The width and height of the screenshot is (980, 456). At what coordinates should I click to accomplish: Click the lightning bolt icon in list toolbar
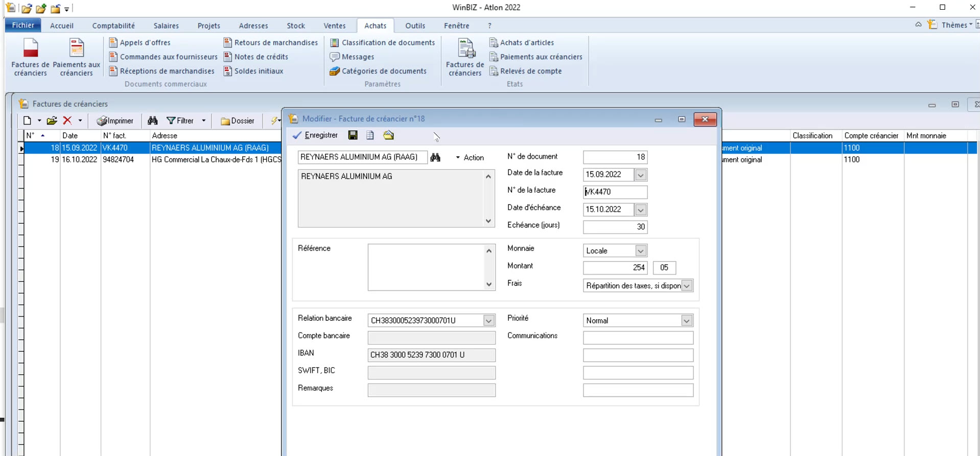(x=274, y=121)
